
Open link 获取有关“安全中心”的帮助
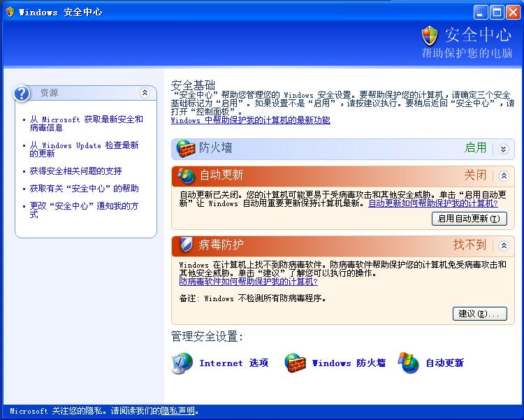click(x=84, y=188)
